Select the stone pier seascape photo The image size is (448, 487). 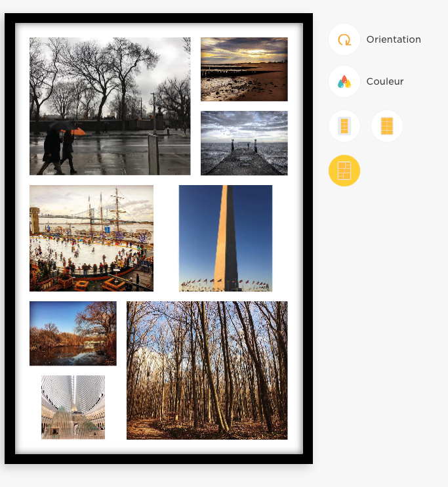coord(244,143)
